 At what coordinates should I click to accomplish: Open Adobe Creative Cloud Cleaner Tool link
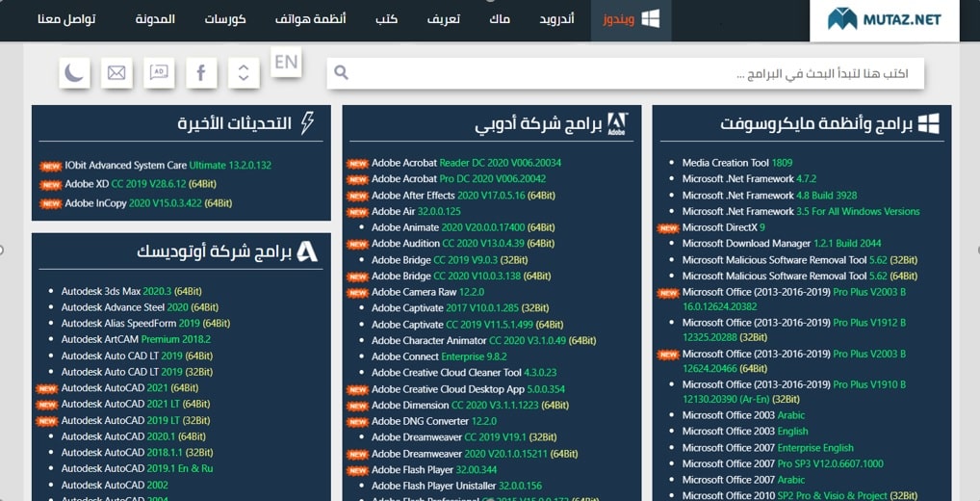(464, 372)
